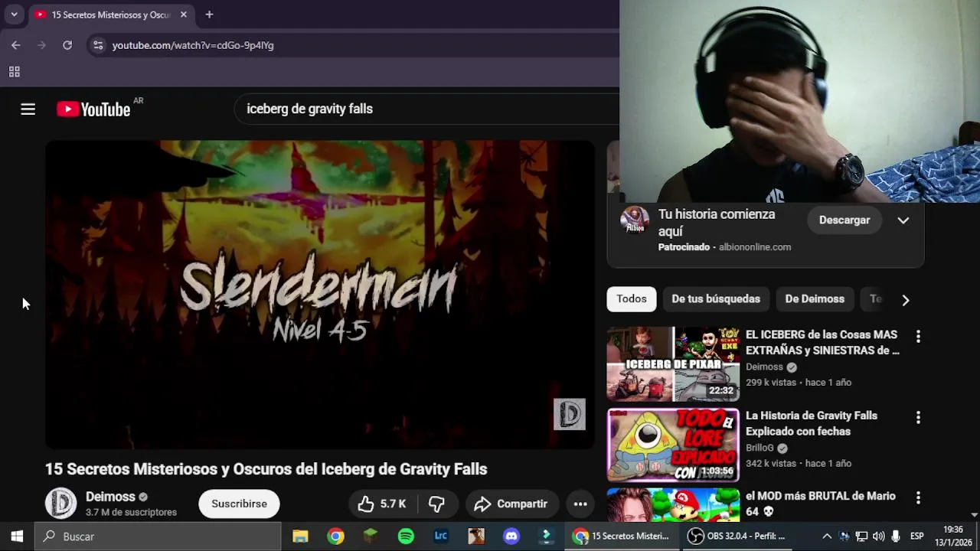Click the Deimoss watermark in the video
The height and width of the screenshot is (551, 980).
click(x=570, y=414)
